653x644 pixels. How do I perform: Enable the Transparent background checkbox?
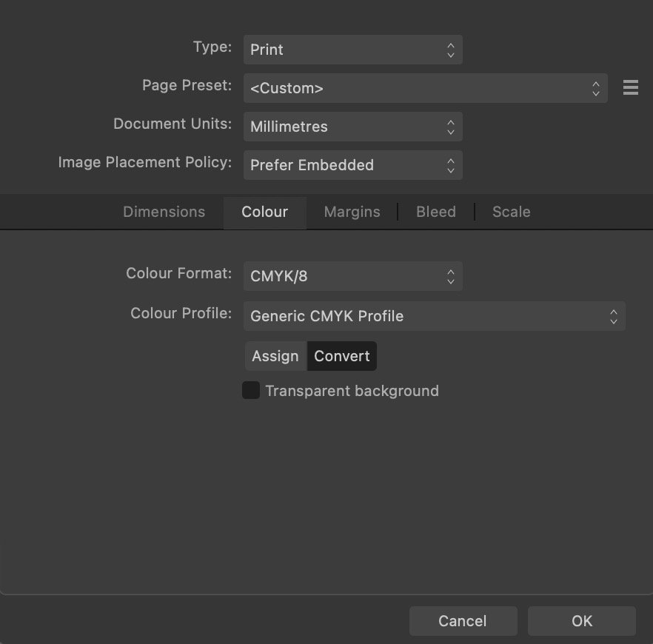pyautogui.click(x=251, y=390)
